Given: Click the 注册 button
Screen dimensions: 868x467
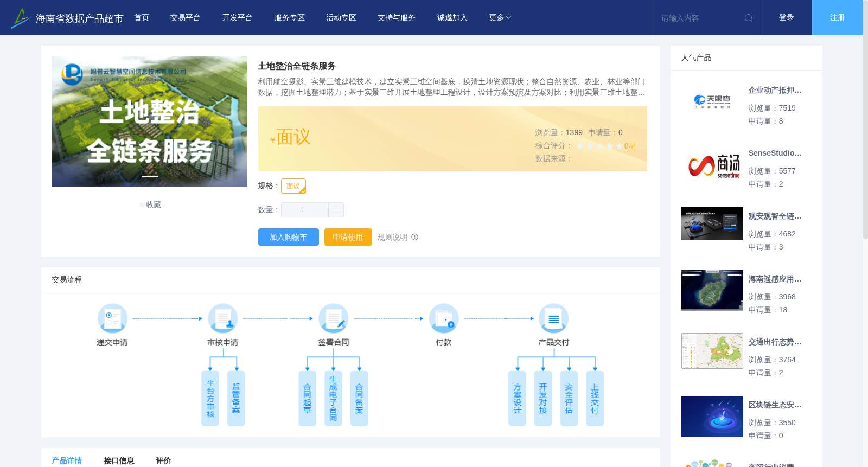Looking at the screenshot, I should pyautogui.click(x=838, y=18).
